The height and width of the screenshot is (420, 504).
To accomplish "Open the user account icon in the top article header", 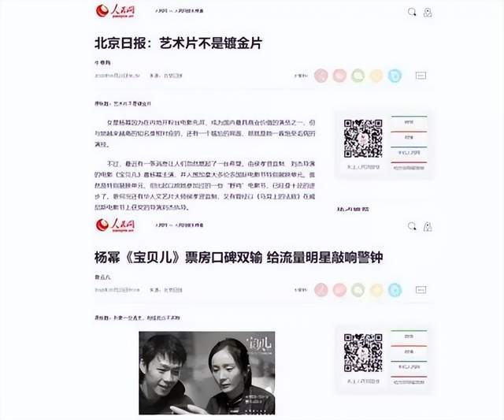I will [x=428, y=13].
